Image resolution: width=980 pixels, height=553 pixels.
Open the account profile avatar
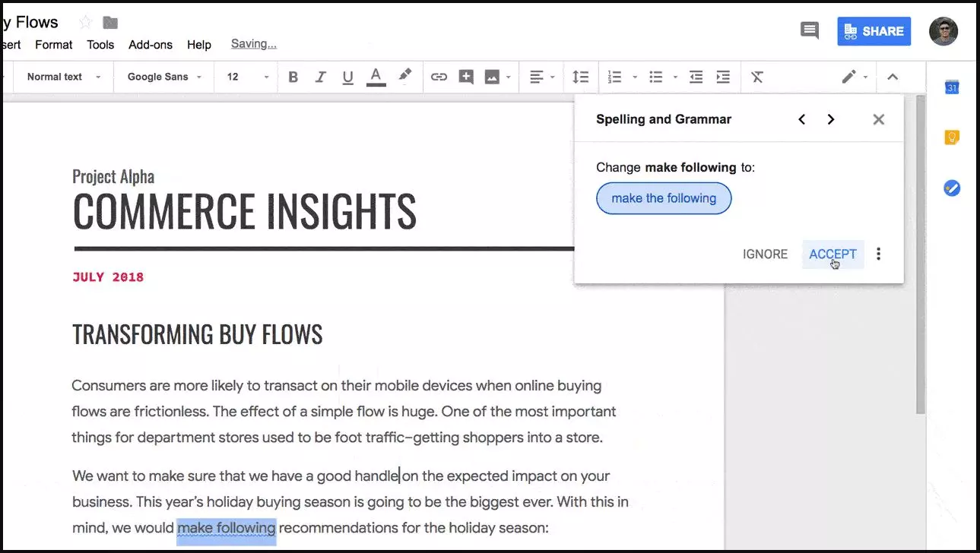click(944, 31)
